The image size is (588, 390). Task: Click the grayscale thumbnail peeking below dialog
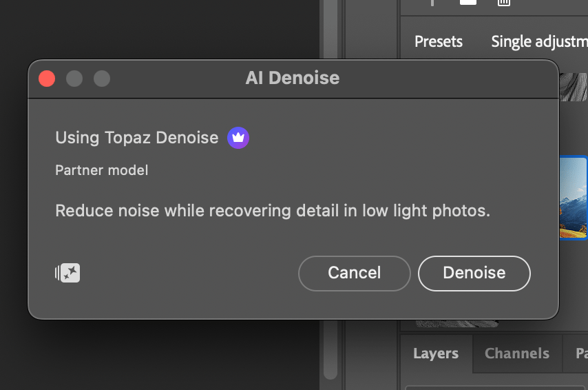coord(458,322)
